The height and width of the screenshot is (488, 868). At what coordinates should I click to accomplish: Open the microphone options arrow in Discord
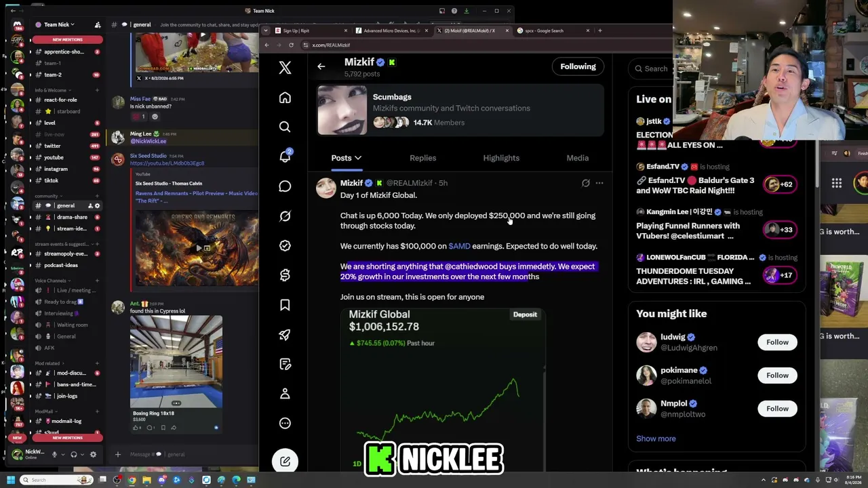pos(62,454)
